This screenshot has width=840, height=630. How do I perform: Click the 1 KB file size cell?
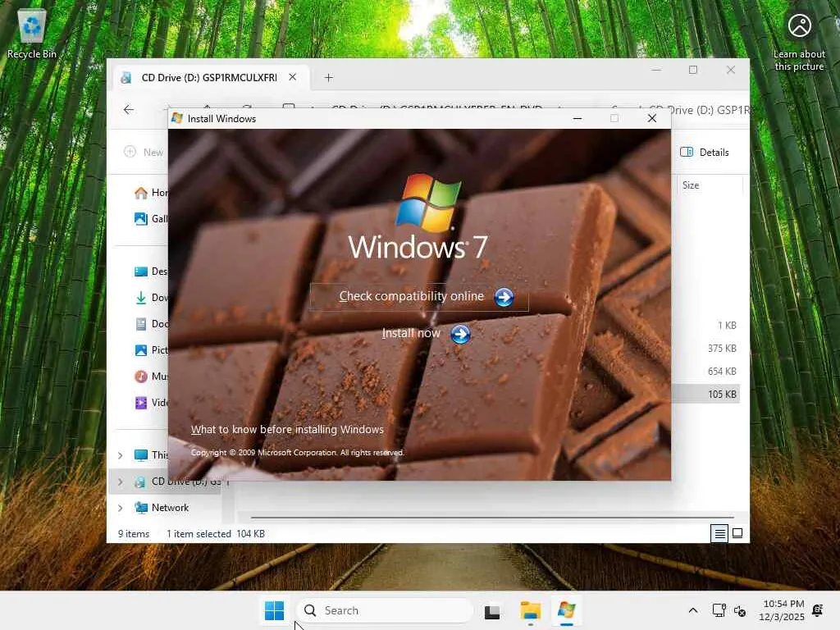coord(727,325)
